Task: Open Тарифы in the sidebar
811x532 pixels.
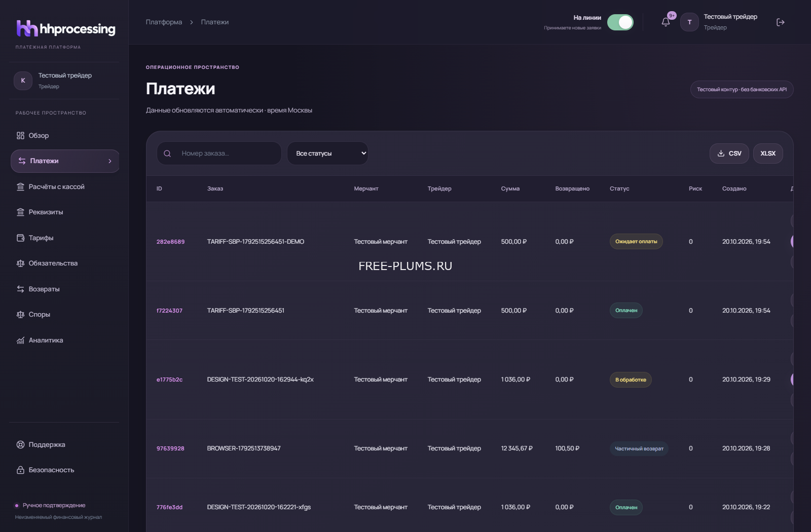Action: coord(64,238)
